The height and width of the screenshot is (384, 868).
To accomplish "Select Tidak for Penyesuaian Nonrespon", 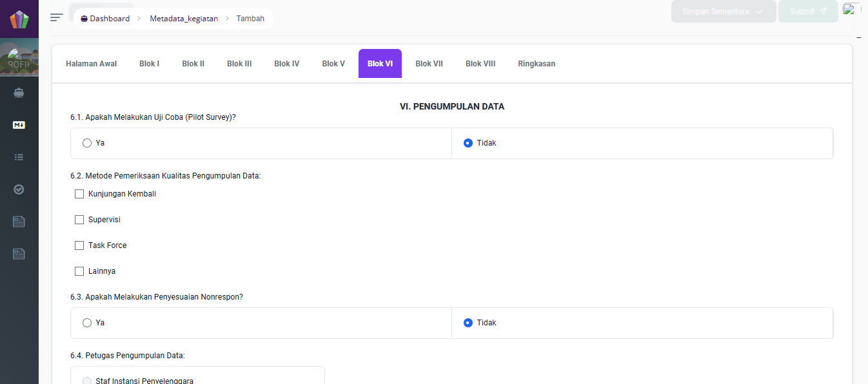I will pyautogui.click(x=468, y=323).
